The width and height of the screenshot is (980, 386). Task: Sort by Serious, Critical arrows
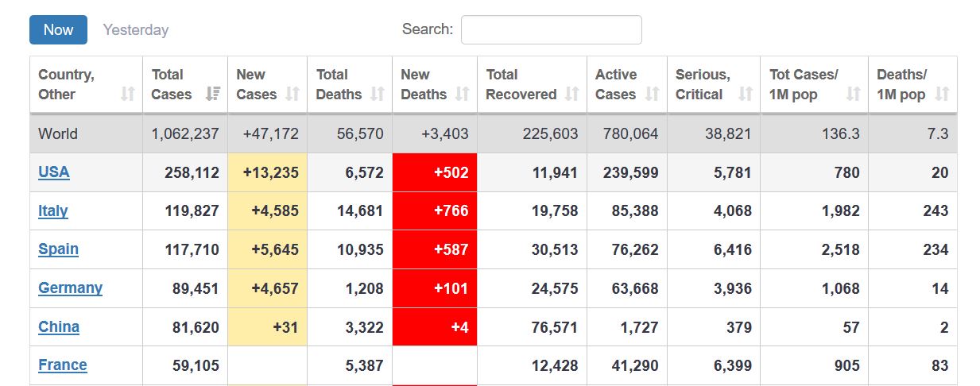click(x=745, y=95)
